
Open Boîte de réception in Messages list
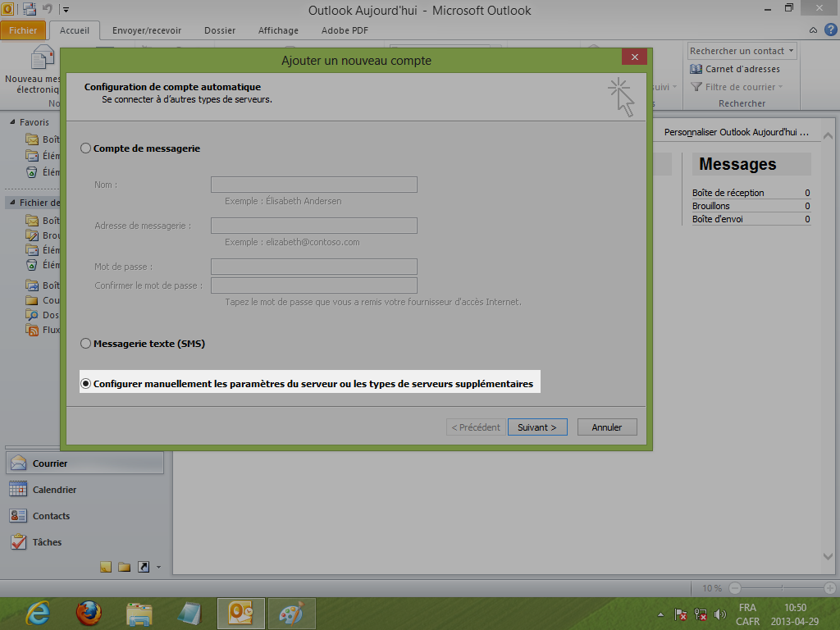[x=728, y=193]
